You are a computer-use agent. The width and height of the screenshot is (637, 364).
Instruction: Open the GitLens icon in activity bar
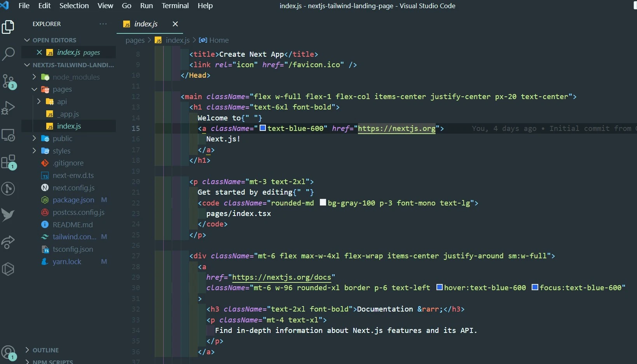coord(8,189)
